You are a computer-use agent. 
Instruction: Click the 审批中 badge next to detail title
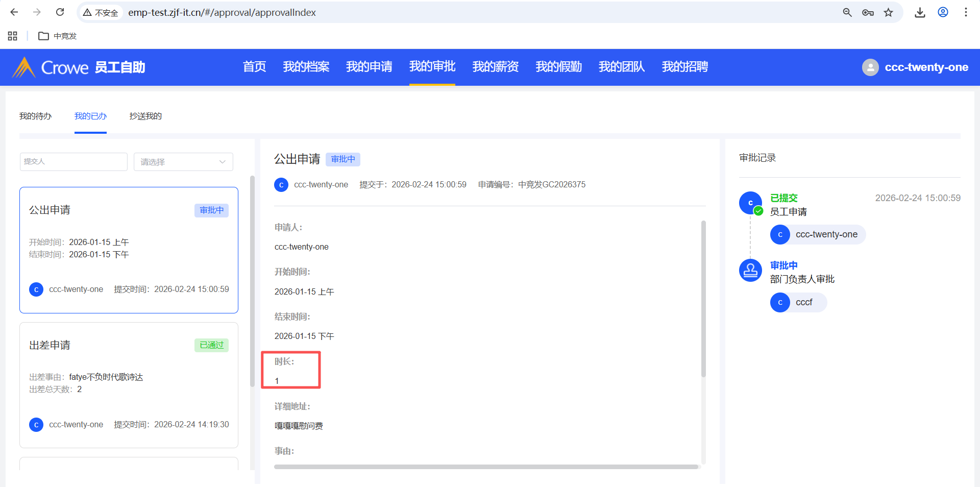pyautogui.click(x=343, y=159)
